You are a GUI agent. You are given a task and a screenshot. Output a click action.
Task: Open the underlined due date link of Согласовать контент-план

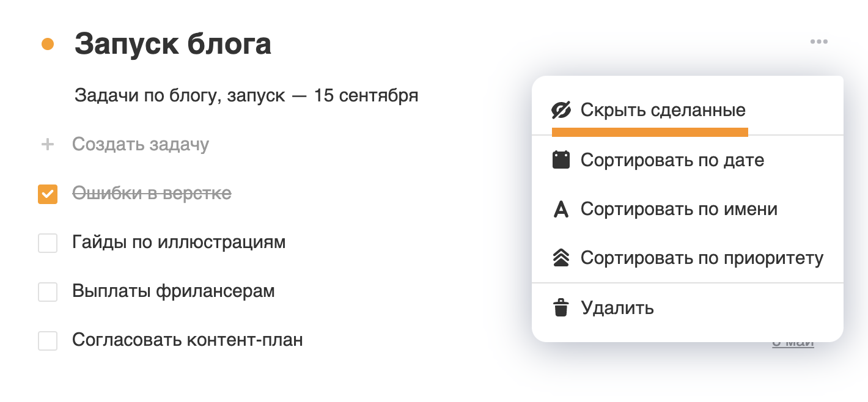[x=793, y=342]
